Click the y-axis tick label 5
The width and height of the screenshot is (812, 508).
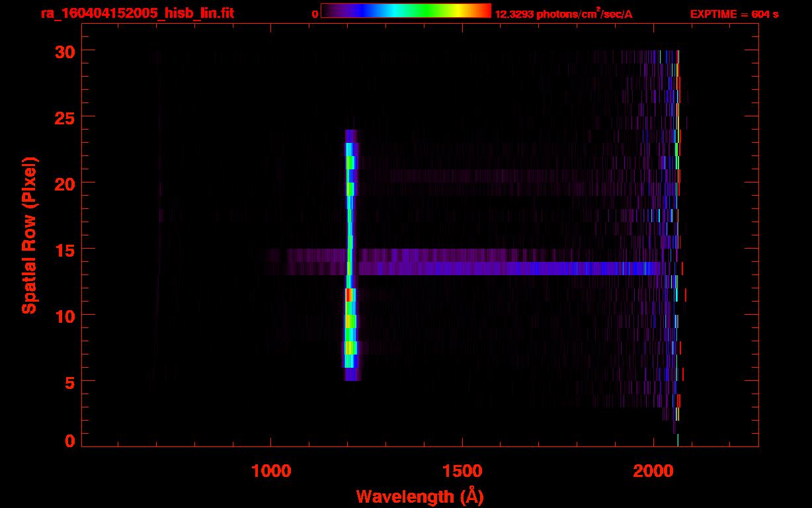pyautogui.click(x=68, y=382)
